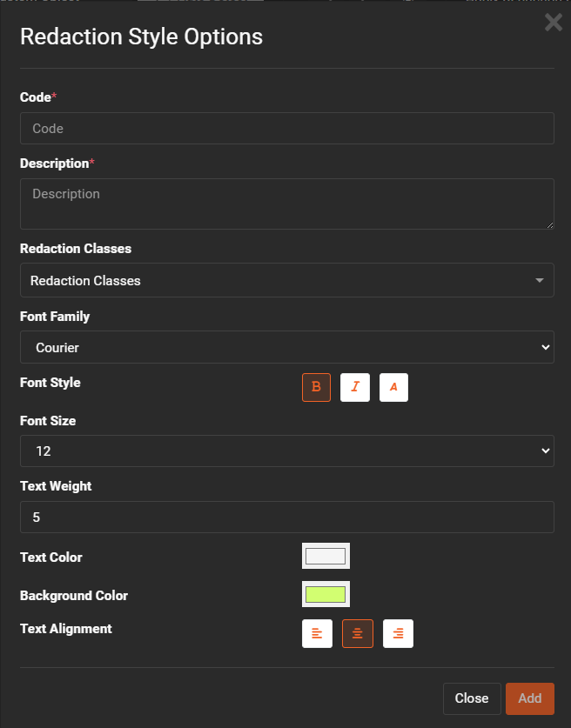The image size is (571, 728).
Task: Click the Redaction Classes dropdown arrow
Action: (540, 281)
